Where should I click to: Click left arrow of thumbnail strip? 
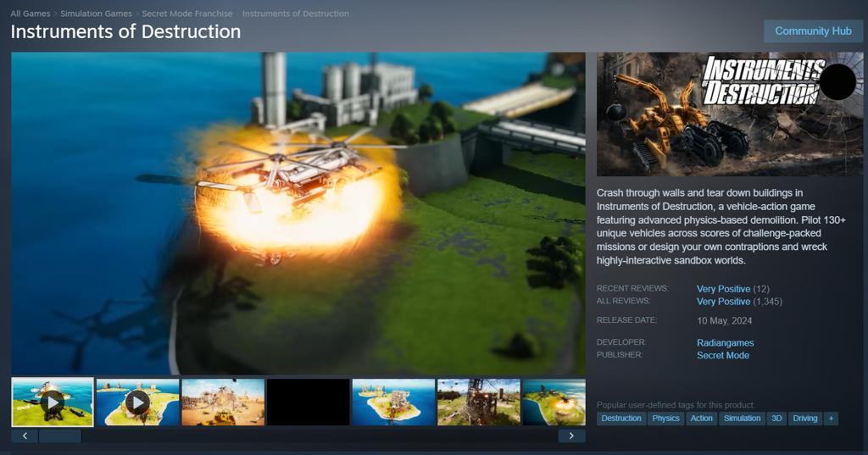(x=25, y=436)
